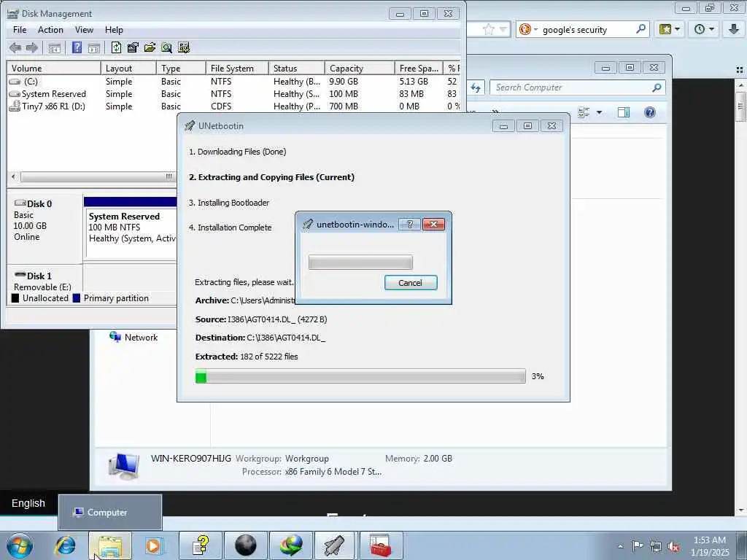Click the refresh arrows button beside Explorer search
Viewport: 747px width, 560px height.
[476, 87]
